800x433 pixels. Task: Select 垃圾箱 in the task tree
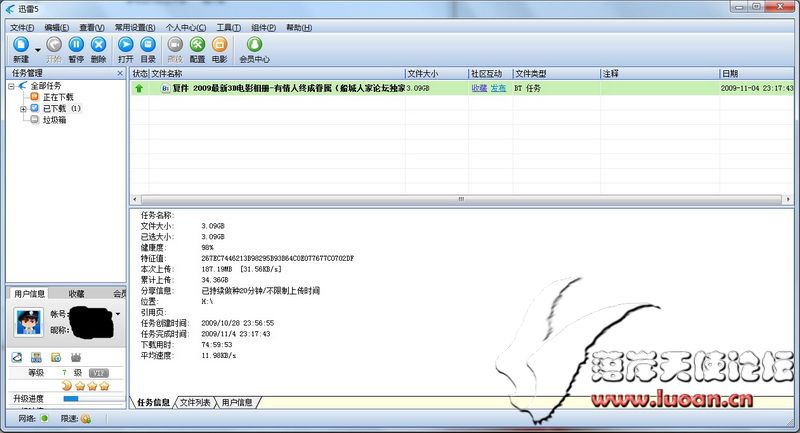tap(54, 120)
